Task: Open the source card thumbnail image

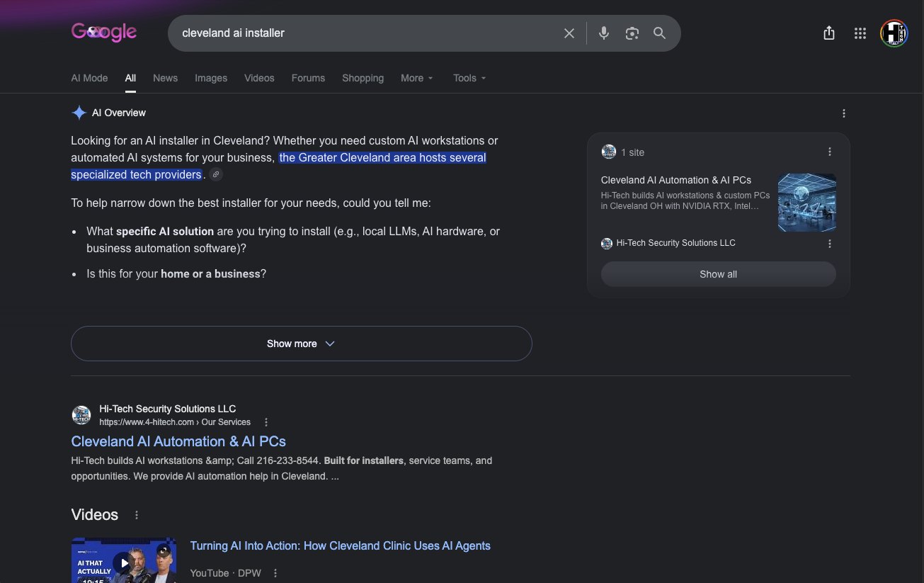Action: (x=807, y=203)
